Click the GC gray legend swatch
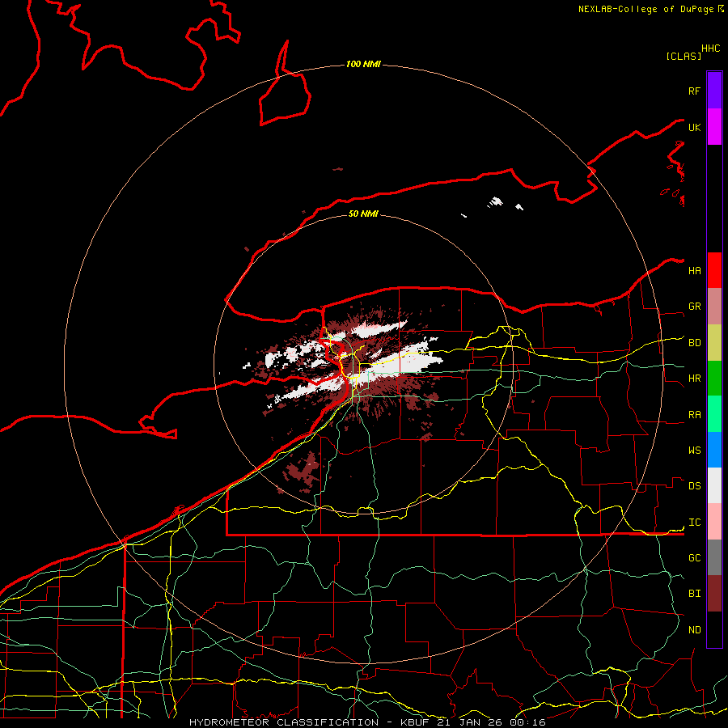The image size is (728, 728). tap(714, 557)
